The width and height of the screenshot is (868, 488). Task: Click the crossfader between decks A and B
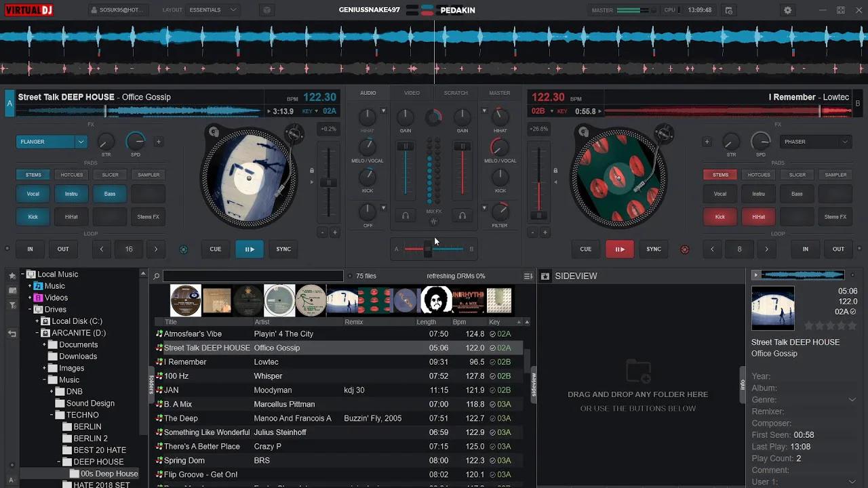coord(429,249)
